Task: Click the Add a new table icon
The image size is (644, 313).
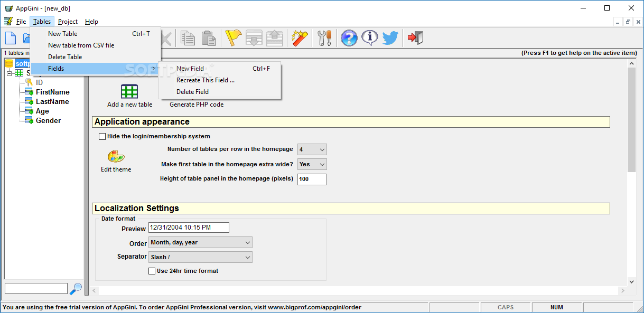Action: pyautogui.click(x=129, y=91)
